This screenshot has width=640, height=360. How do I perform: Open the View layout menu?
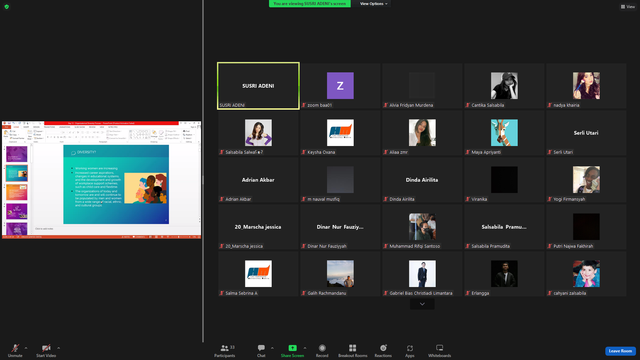[x=628, y=7]
